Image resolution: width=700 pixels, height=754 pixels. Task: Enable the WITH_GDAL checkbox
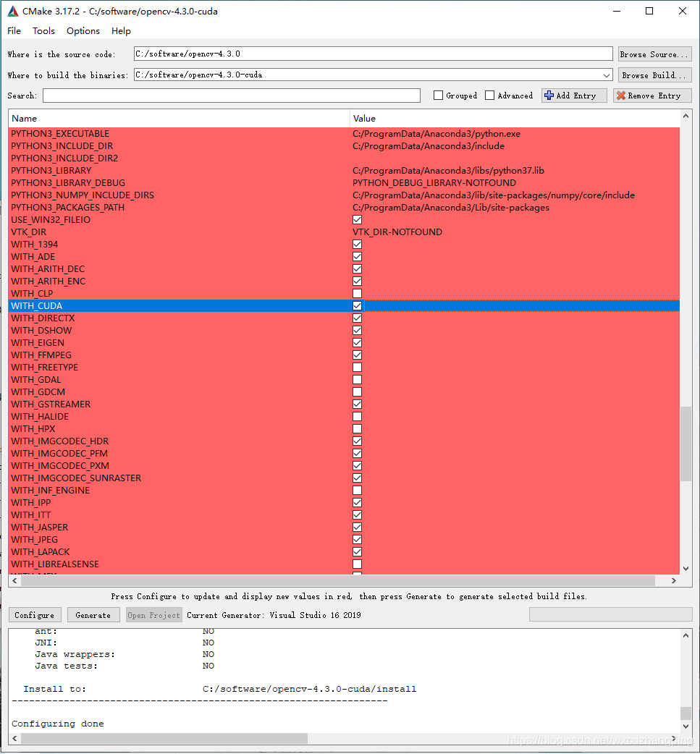click(x=357, y=379)
